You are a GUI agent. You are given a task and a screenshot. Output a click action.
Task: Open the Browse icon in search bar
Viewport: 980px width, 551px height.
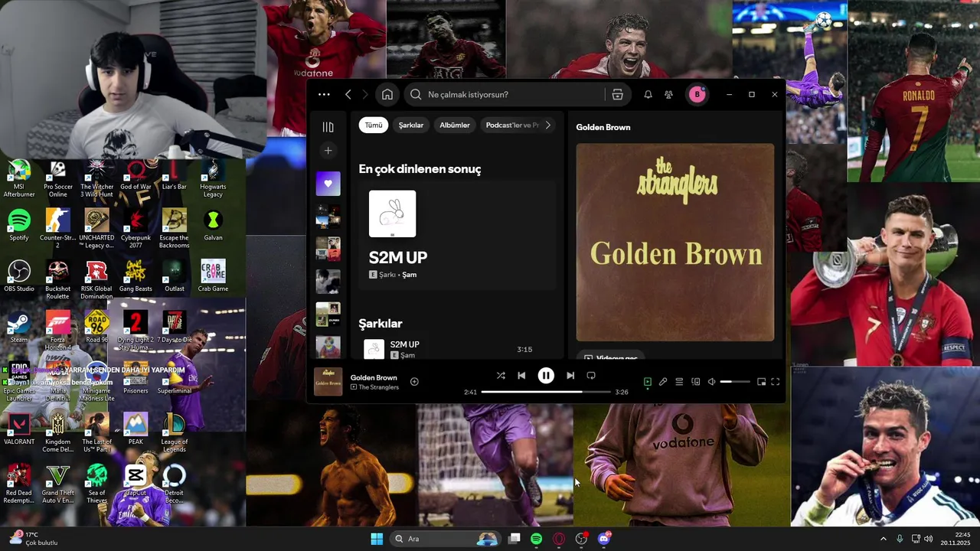[x=617, y=94]
